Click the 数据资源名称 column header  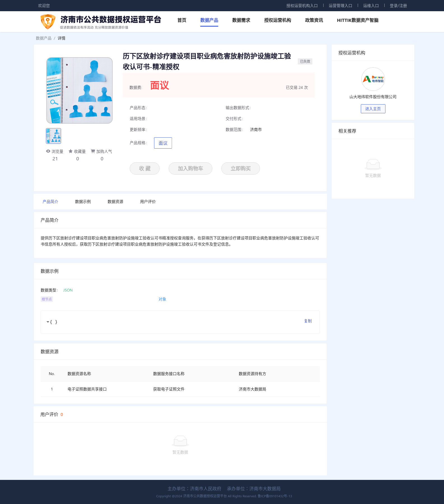click(79, 374)
